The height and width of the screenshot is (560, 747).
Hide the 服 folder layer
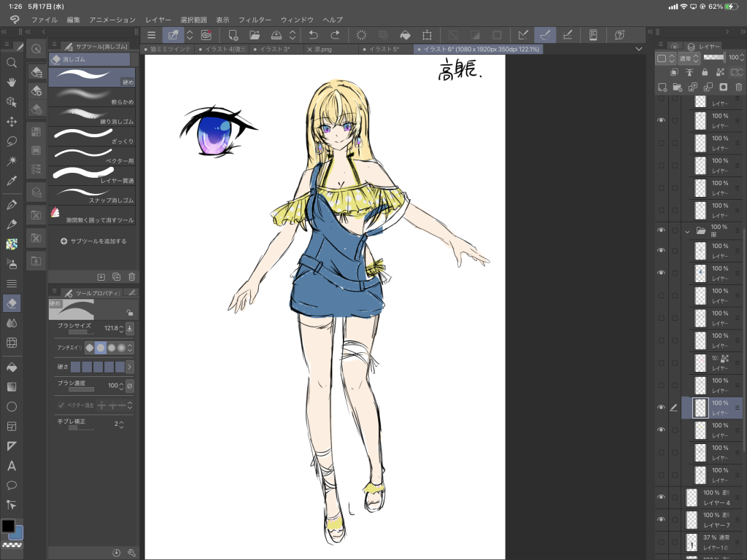pos(662,230)
